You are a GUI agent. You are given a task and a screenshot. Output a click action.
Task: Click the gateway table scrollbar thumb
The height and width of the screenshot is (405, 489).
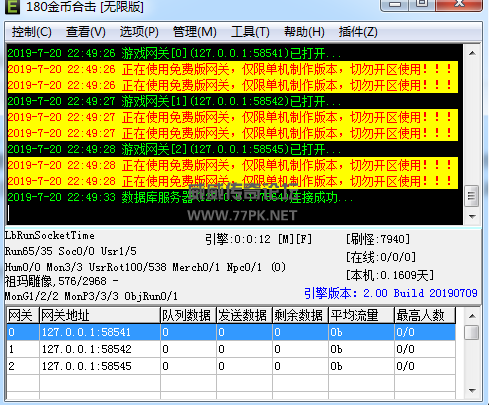click(x=472, y=332)
